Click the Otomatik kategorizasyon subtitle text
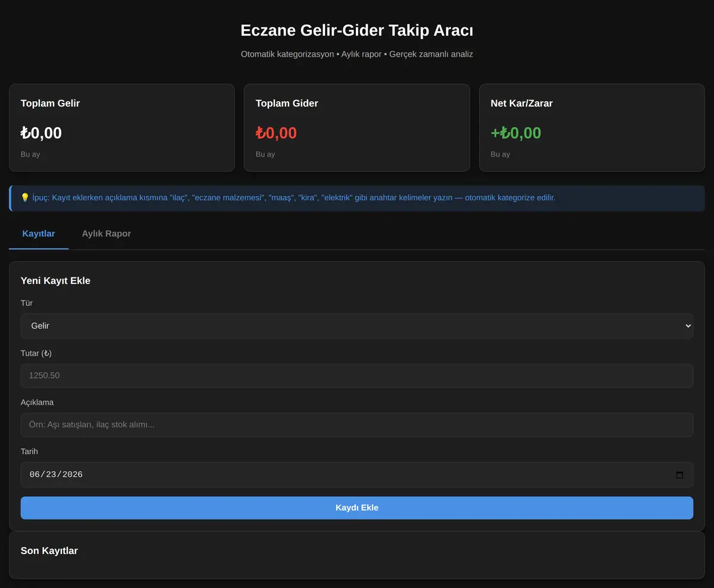Image resolution: width=714 pixels, height=588 pixels. [x=357, y=54]
